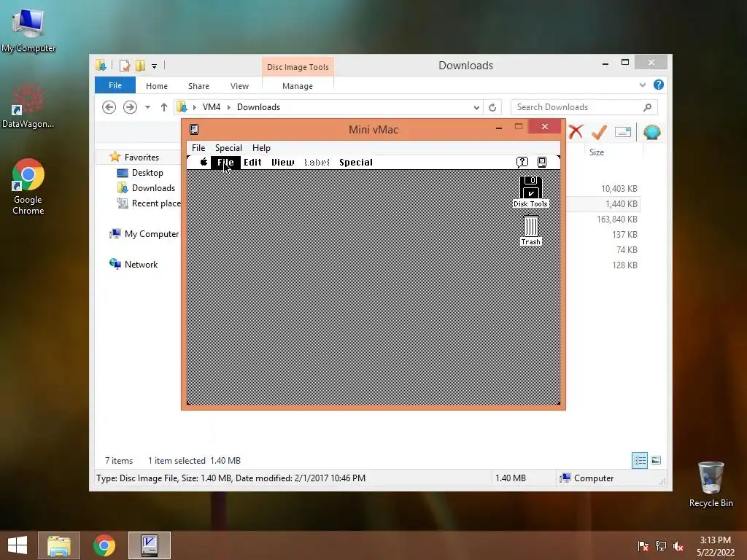Open DataWagon desktop shortcut
747x560 pixels.
[28, 106]
